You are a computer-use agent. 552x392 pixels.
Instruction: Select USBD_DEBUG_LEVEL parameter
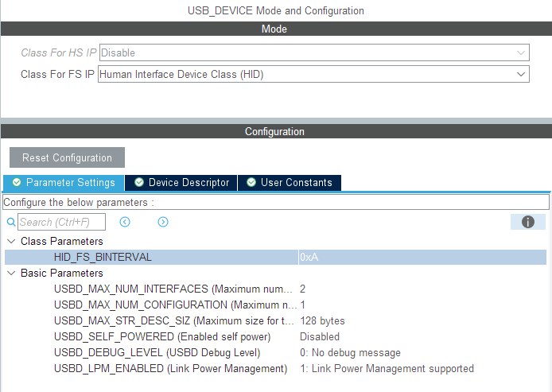(x=157, y=352)
